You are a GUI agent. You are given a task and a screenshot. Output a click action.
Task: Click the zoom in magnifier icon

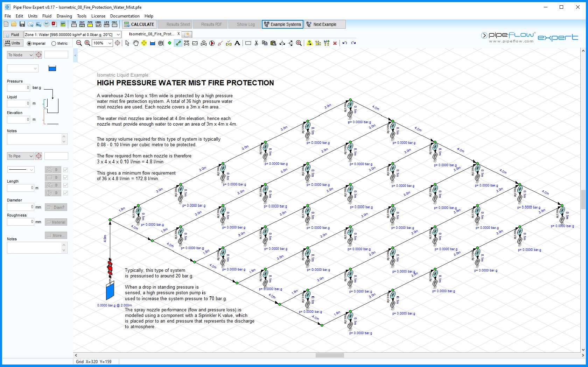coord(87,43)
